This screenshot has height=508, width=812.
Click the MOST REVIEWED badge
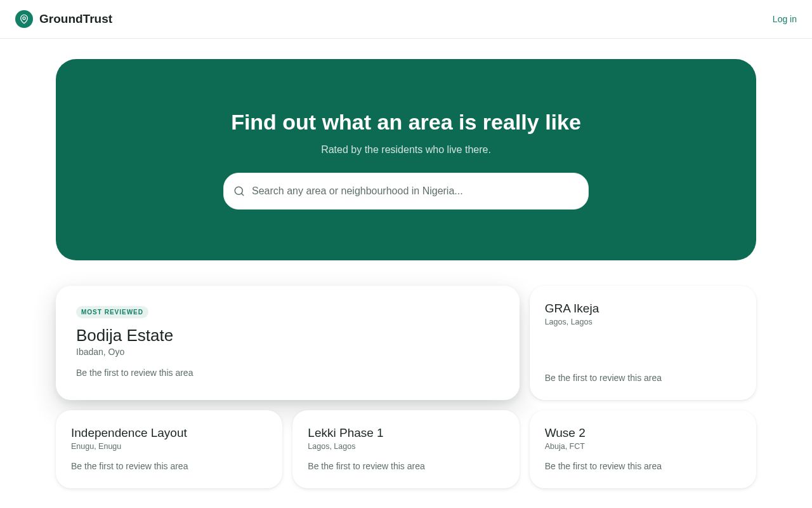[x=112, y=312]
